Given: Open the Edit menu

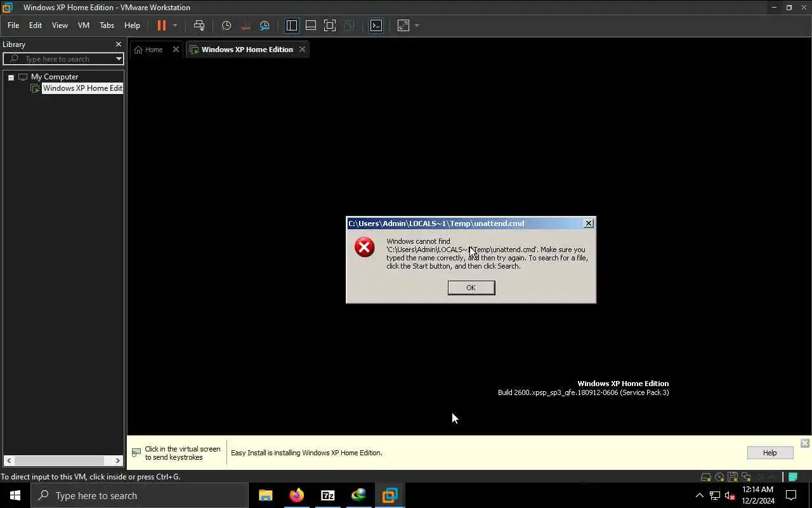Looking at the screenshot, I should (x=36, y=25).
